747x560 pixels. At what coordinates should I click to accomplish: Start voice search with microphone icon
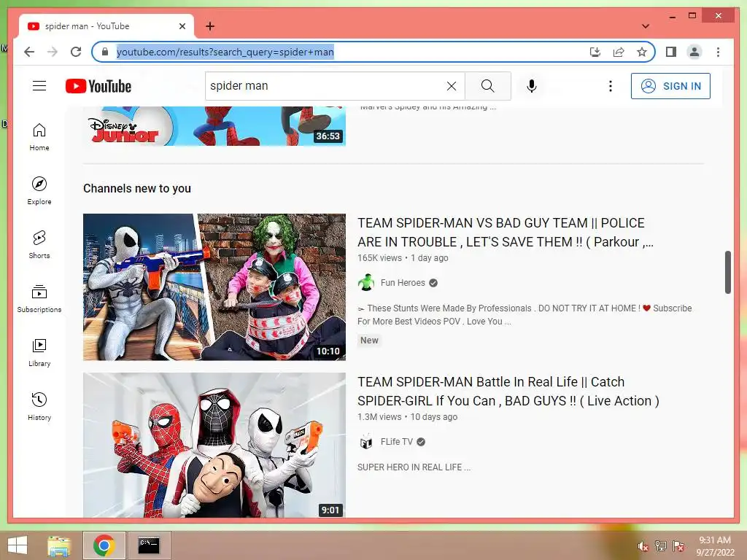(x=532, y=86)
